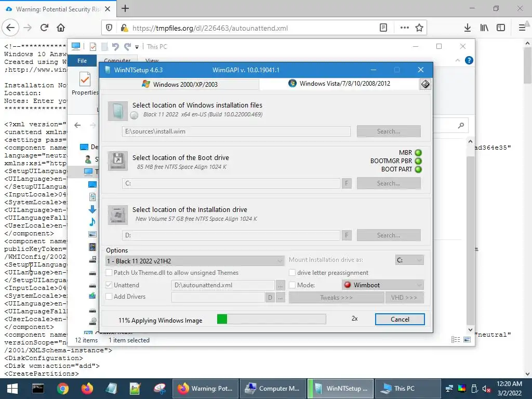
Task: Click Search for install.wim location
Action: pyautogui.click(x=389, y=131)
